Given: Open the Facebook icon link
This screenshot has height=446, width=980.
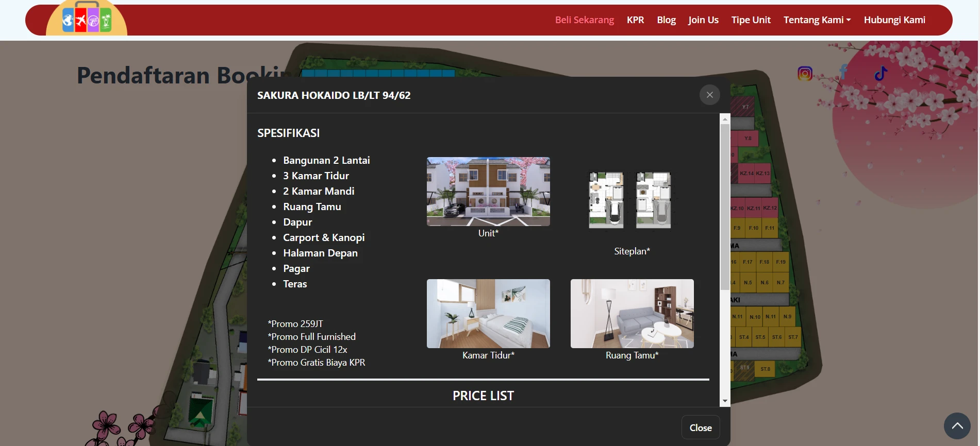Looking at the screenshot, I should pos(843,73).
